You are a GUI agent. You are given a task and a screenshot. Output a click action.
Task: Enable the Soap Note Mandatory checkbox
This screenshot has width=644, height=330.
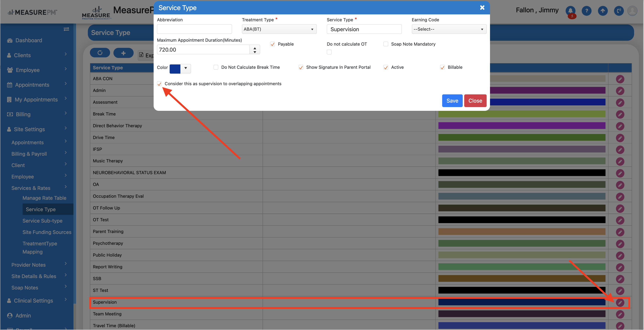click(x=386, y=44)
